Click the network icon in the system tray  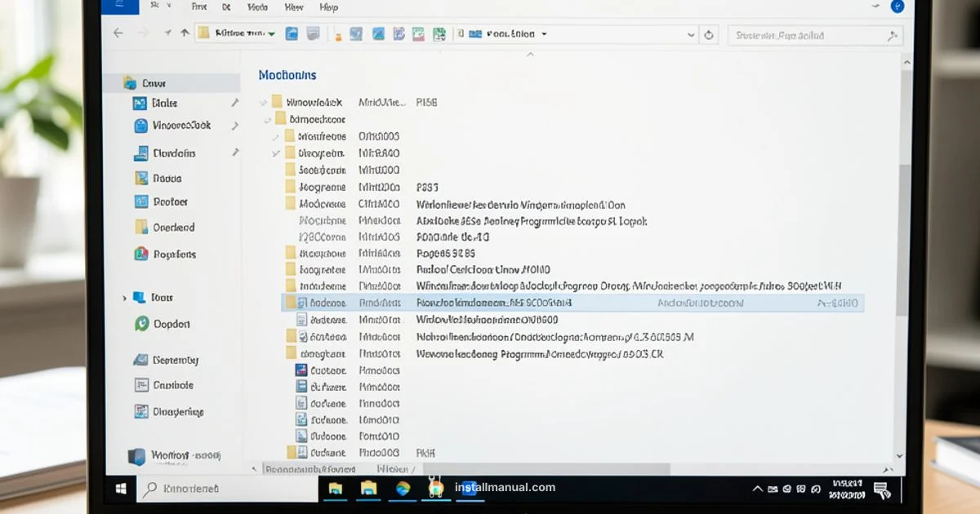(x=786, y=487)
